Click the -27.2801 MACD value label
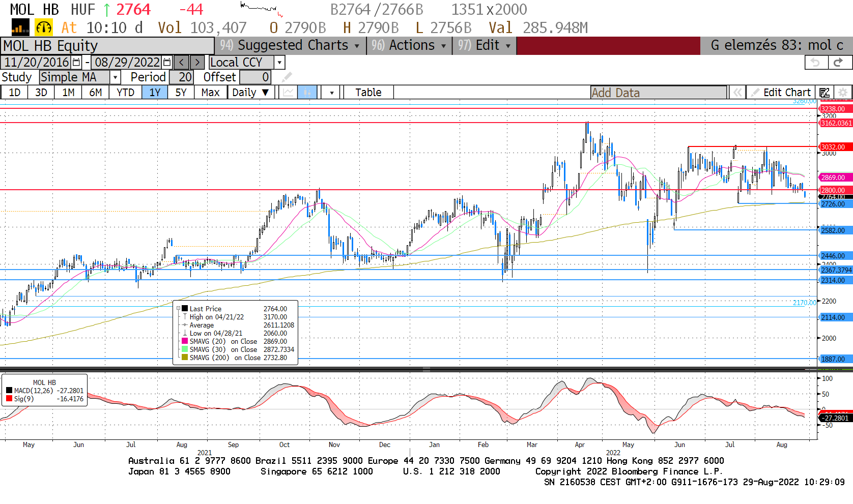Screen dimensions: 853x504 pos(836,418)
